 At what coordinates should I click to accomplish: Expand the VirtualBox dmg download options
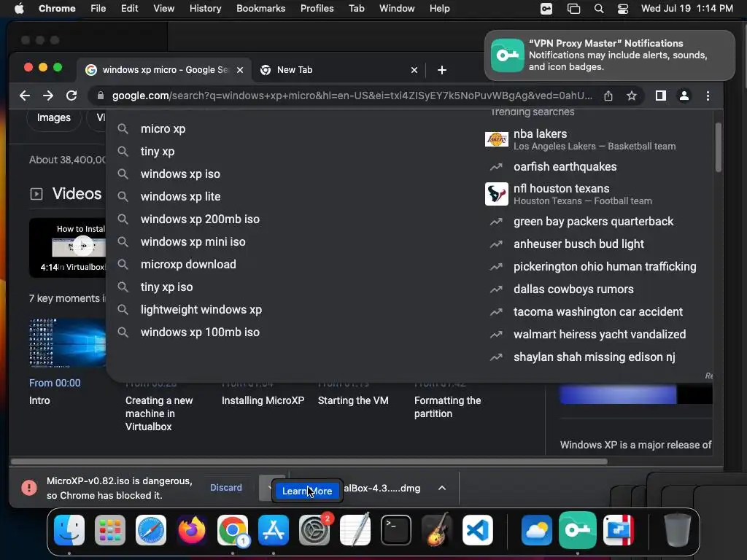pos(442,488)
